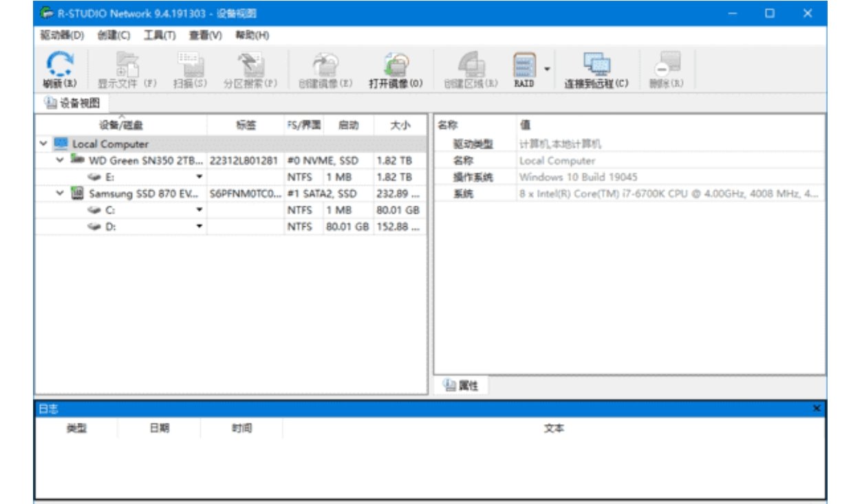Click the 连接到远程 (Connect to Remote) icon
Viewport: 862px width, 504px height.
pos(596,64)
